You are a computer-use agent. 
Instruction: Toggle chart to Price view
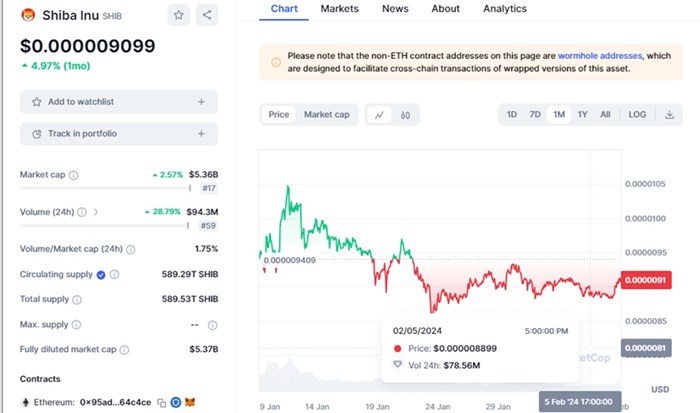[x=279, y=115]
